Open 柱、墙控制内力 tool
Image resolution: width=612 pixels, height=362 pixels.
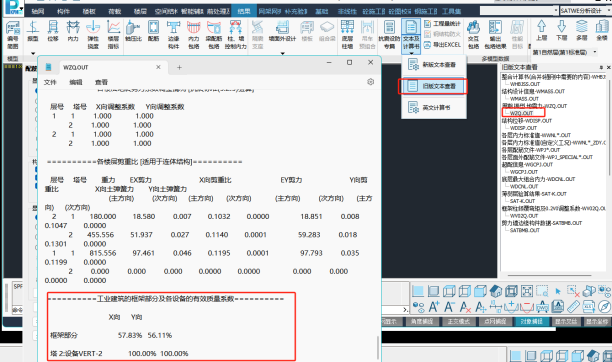pos(235,35)
